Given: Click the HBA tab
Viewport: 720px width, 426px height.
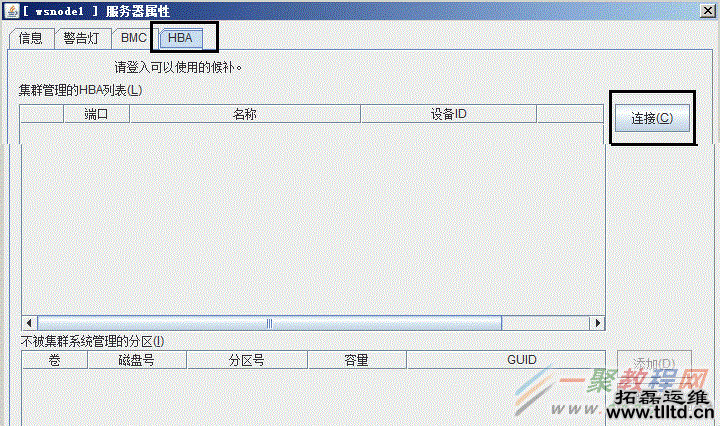Looking at the screenshot, I should (181, 38).
